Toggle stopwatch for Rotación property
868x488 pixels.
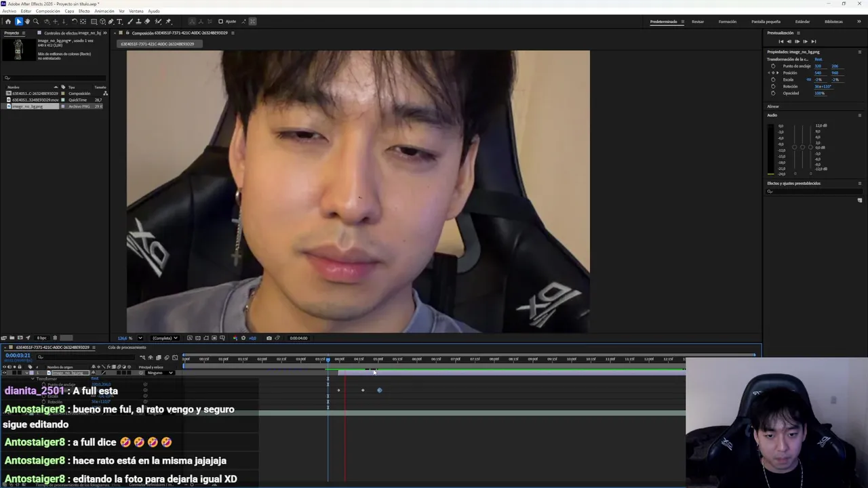pyautogui.click(x=773, y=87)
